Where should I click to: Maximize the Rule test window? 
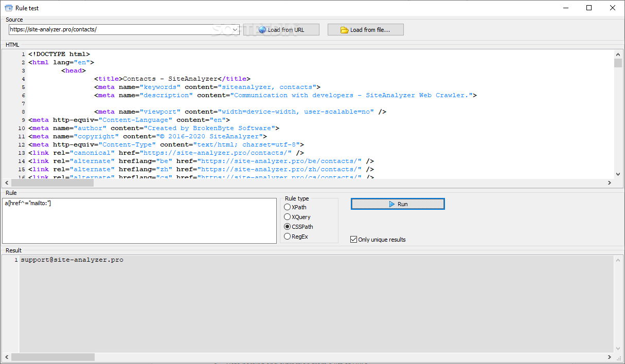click(589, 8)
